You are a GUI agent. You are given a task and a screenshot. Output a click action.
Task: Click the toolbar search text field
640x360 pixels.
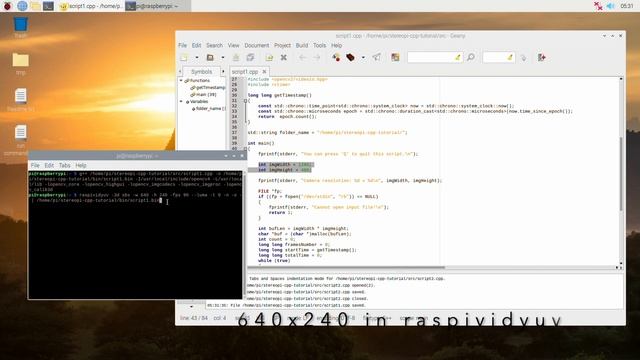click(431, 58)
